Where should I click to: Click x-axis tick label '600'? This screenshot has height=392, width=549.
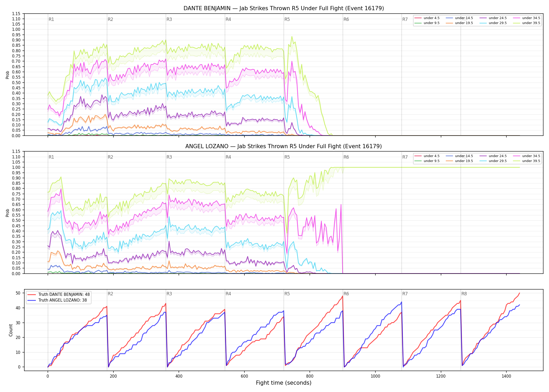click(x=244, y=376)
